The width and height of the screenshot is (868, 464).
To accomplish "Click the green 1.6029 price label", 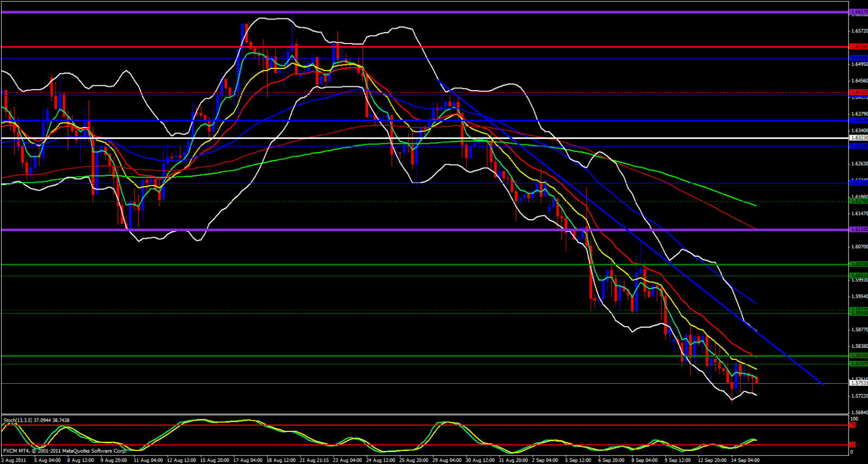I will [858, 264].
